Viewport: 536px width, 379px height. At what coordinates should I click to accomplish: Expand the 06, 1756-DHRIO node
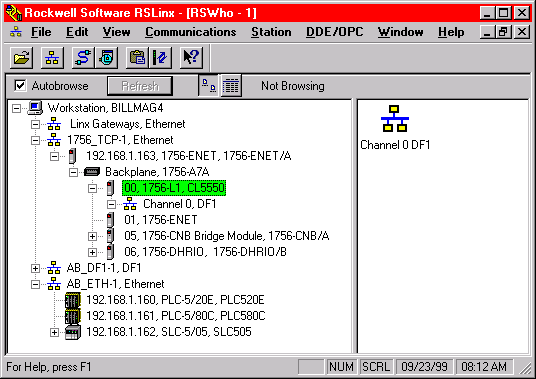(x=92, y=252)
